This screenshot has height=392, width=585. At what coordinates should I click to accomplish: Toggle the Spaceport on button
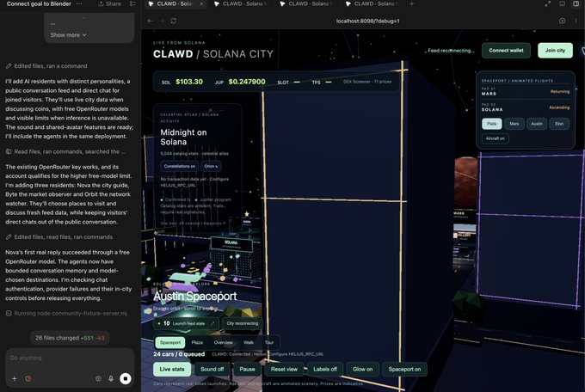(x=404, y=370)
